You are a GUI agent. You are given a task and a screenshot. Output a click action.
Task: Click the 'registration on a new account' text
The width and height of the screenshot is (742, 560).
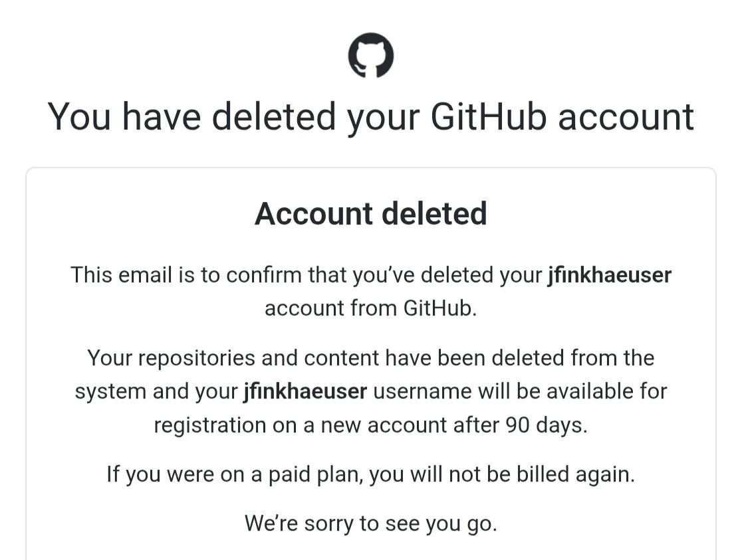pyautogui.click(x=299, y=425)
